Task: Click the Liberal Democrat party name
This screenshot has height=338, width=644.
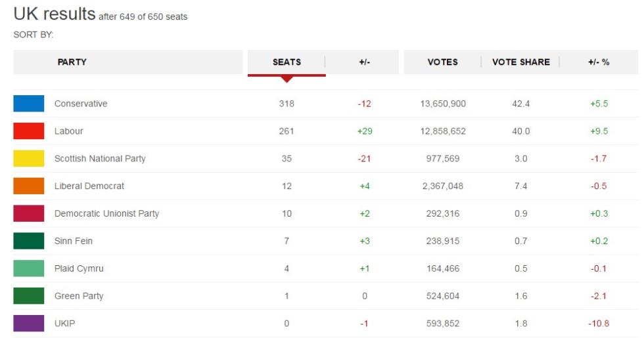Action: (89, 186)
